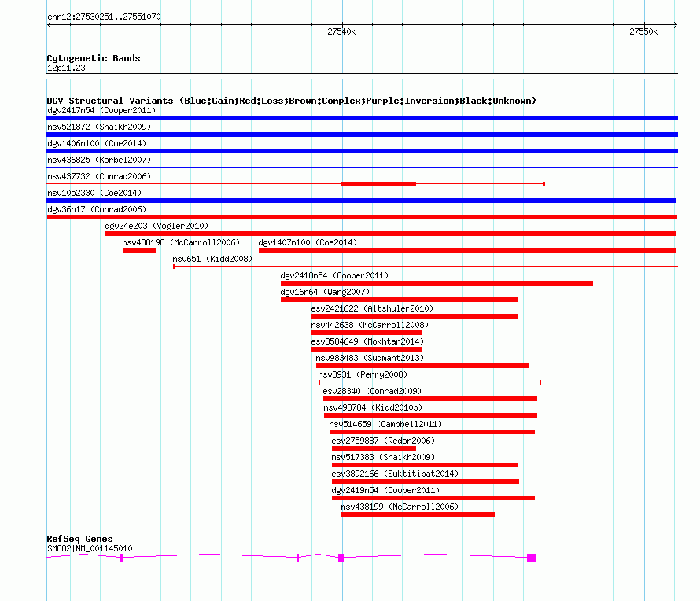Click the thick red segment of nsv437732
The image size is (700, 601).
click(x=378, y=184)
